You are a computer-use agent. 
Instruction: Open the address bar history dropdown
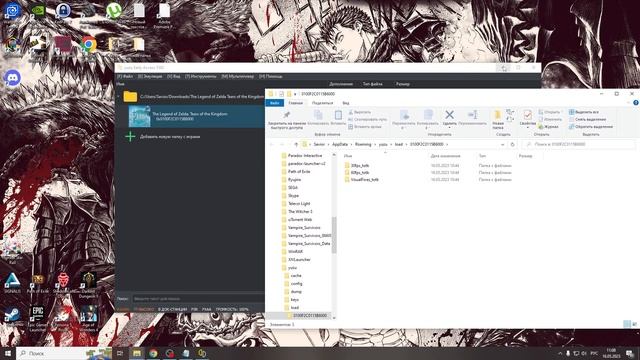[502, 144]
